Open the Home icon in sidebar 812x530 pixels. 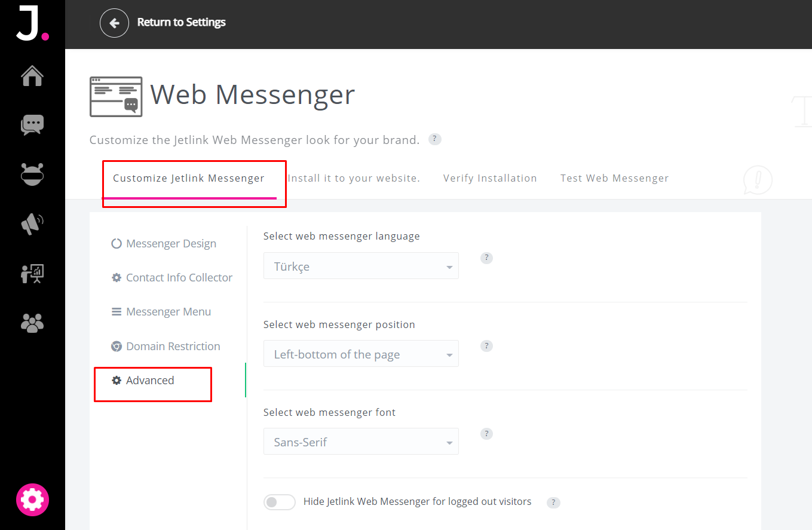pyautogui.click(x=32, y=76)
